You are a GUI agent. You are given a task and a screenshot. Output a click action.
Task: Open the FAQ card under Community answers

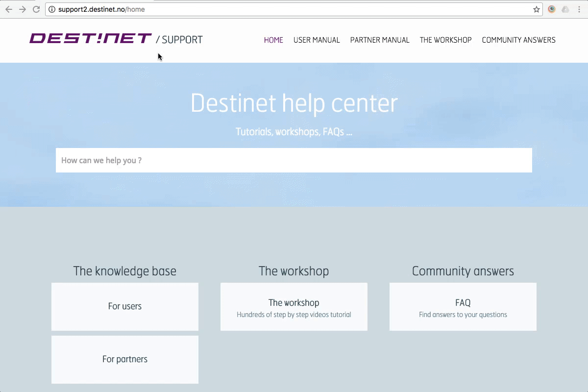tap(463, 307)
